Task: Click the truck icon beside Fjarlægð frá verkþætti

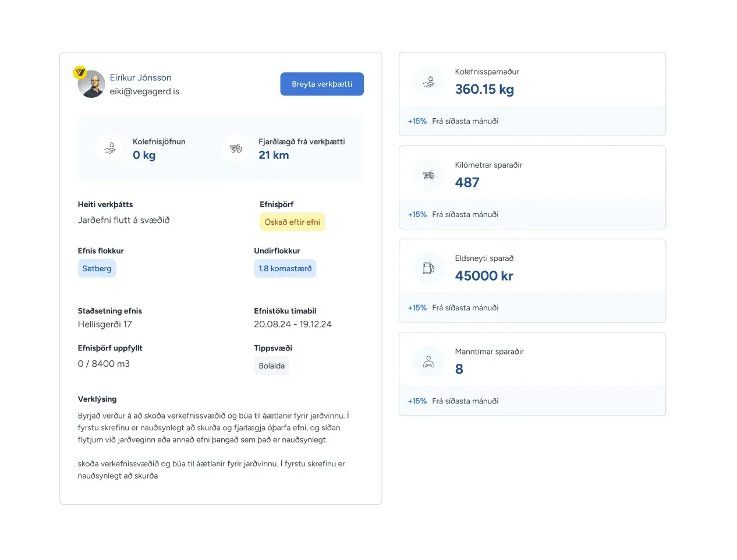Action: (x=236, y=148)
